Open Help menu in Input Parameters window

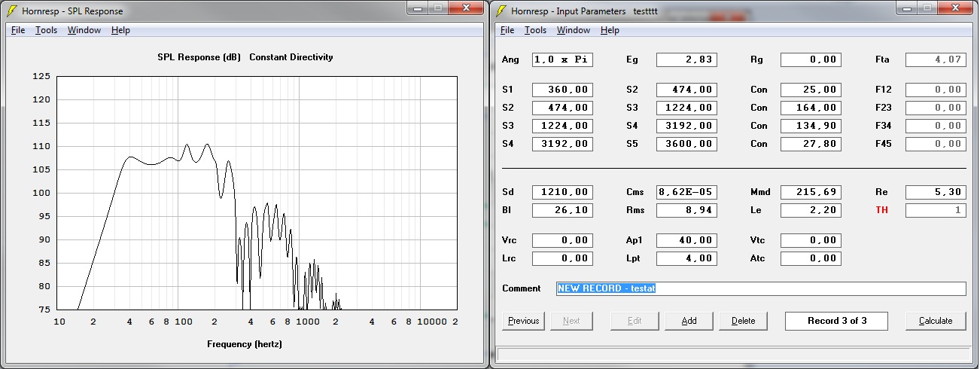[x=610, y=30]
